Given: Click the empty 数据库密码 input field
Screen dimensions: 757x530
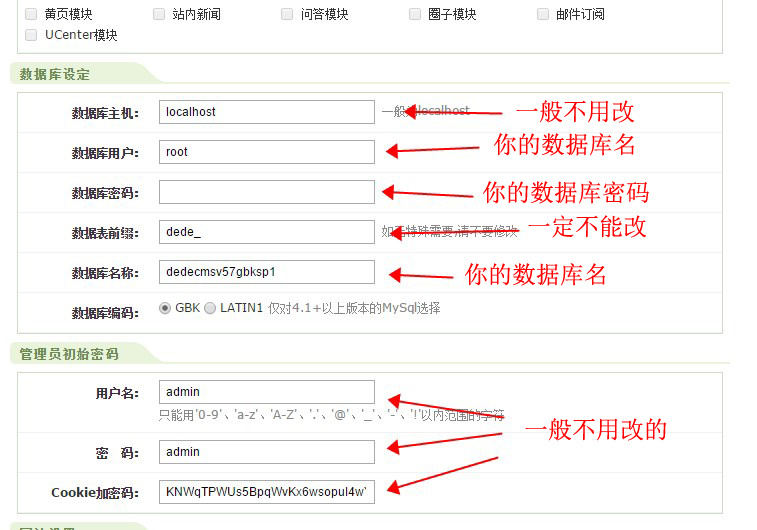Looking at the screenshot, I should pos(266,192).
